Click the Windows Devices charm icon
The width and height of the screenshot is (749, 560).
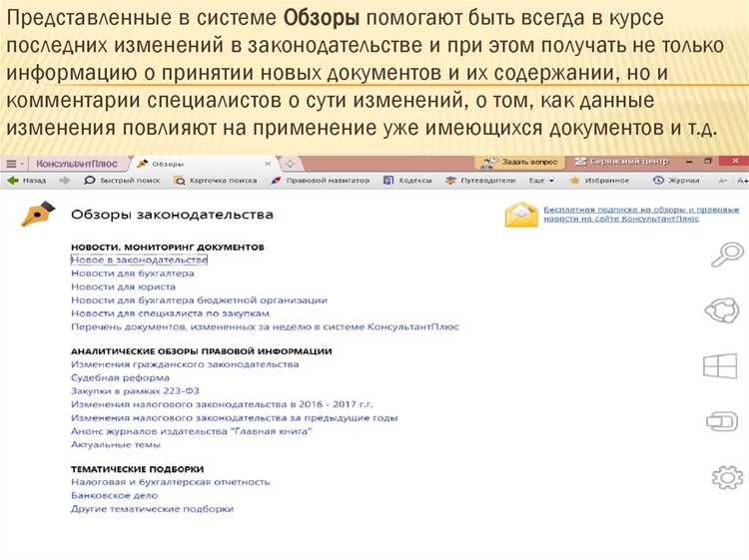[x=722, y=421]
